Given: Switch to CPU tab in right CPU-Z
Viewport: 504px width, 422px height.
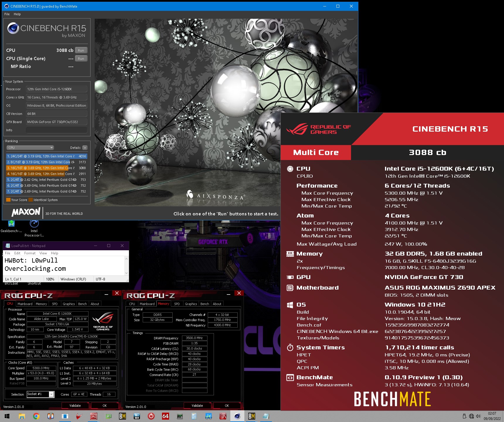Looking at the screenshot, I should (x=132, y=304).
